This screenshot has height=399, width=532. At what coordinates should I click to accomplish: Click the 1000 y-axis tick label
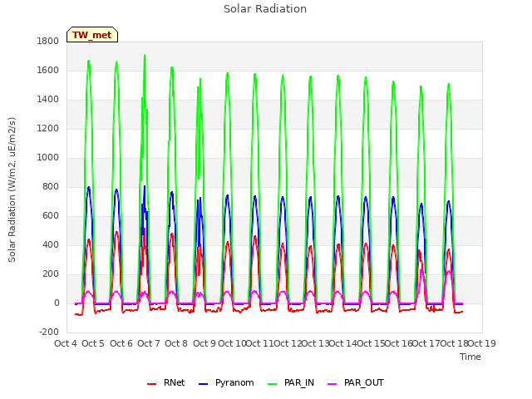coord(48,158)
